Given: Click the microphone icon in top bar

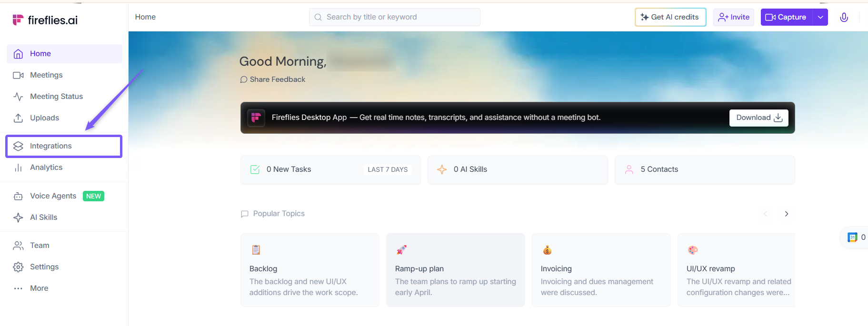Looking at the screenshot, I should 844,18.
